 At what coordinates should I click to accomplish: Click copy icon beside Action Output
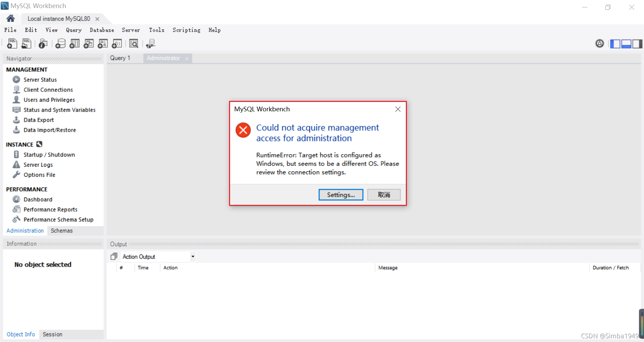click(x=114, y=256)
